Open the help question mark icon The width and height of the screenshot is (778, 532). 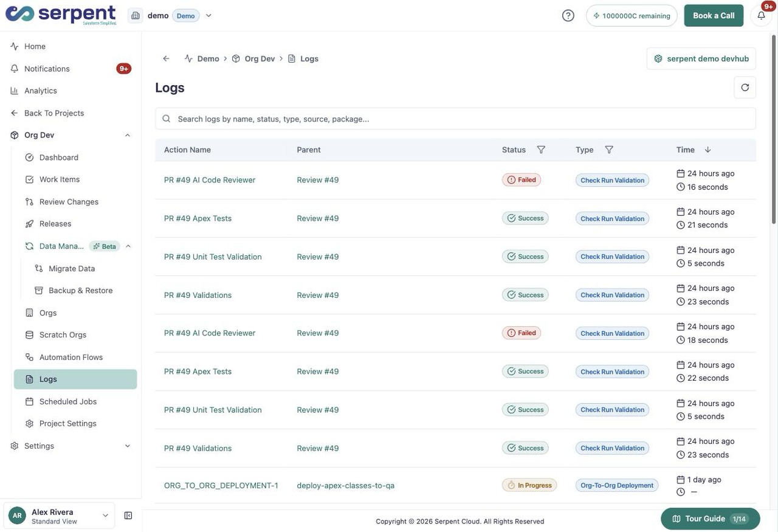[x=568, y=16]
